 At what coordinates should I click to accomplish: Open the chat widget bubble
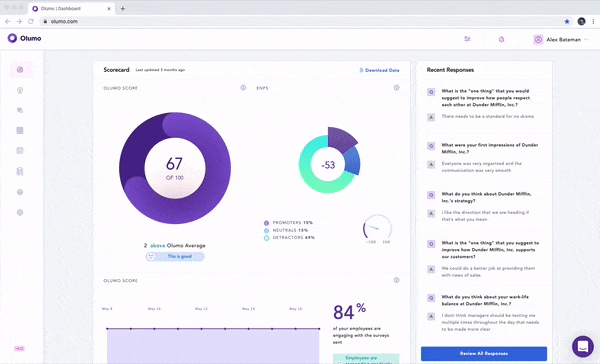583,346
